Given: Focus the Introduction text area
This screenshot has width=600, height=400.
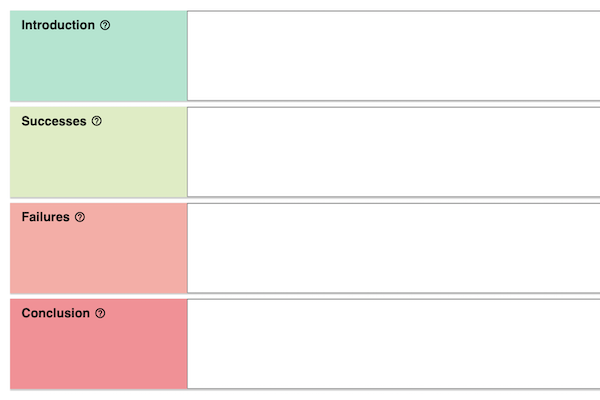Looking at the screenshot, I should click(393, 56).
